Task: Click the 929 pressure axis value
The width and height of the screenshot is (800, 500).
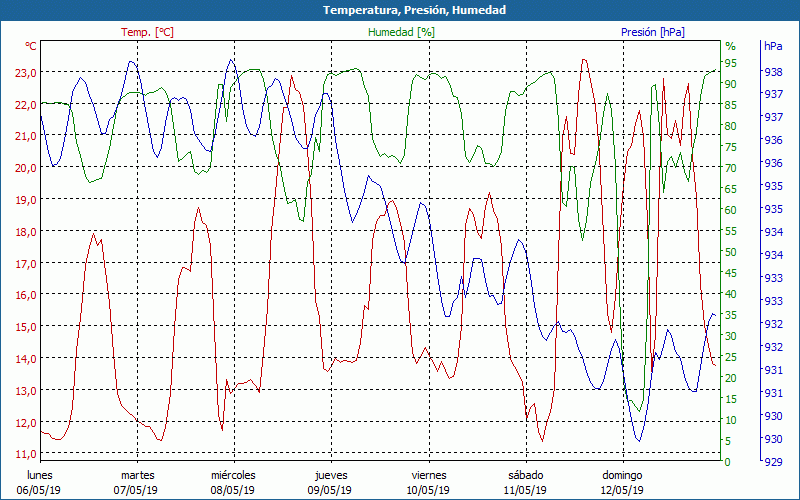Action: [x=773, y=462]
